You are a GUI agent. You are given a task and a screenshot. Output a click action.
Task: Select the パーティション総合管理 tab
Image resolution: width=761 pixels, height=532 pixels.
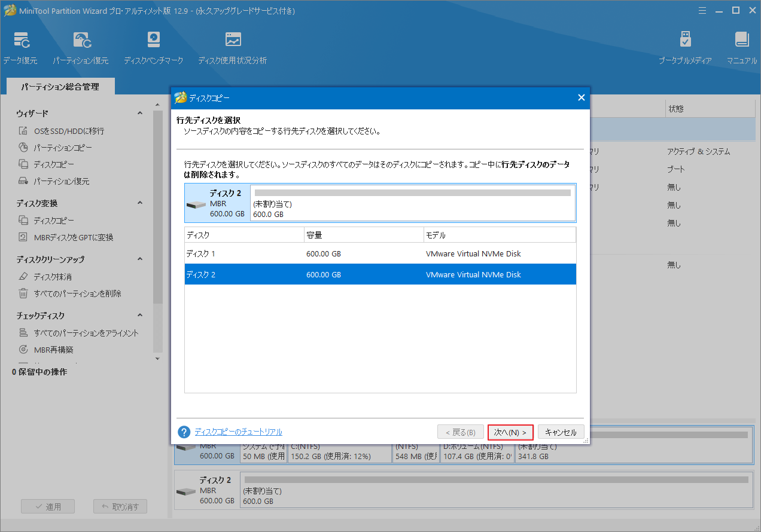60,87
